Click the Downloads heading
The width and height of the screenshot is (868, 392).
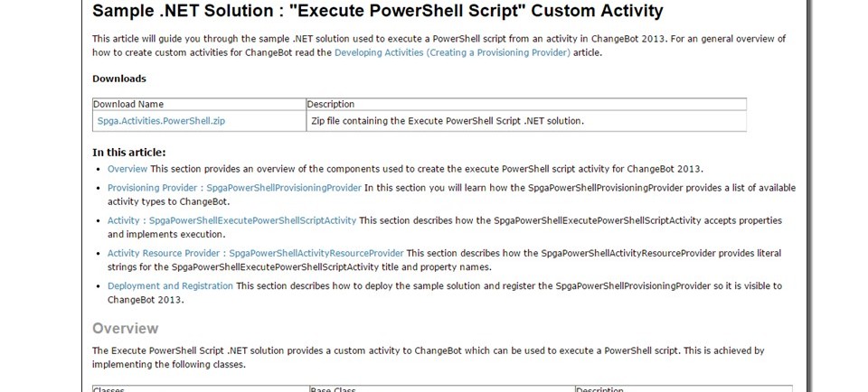point(119,79)
